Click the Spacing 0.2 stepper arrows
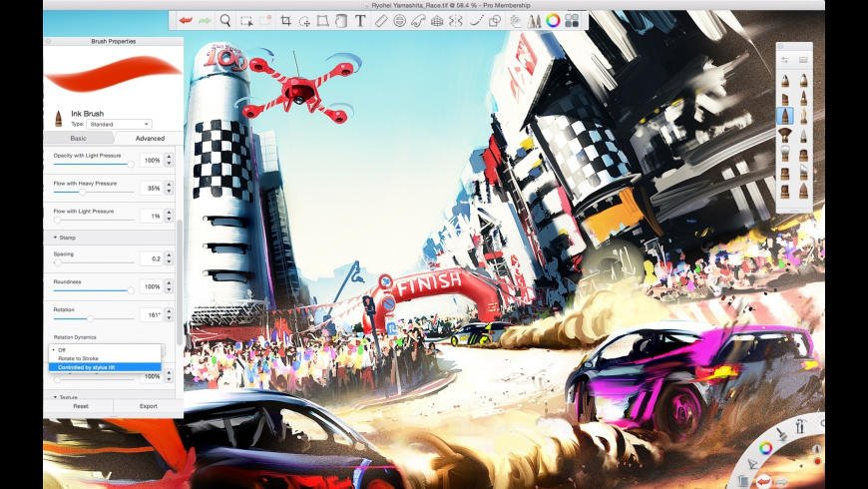868x489 pixels. coord(169,258)
